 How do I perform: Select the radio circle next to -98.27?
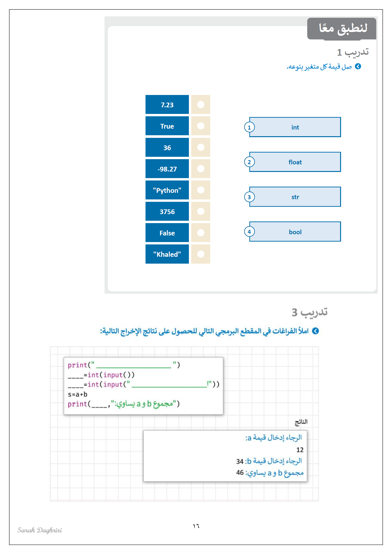click(201, 168)
